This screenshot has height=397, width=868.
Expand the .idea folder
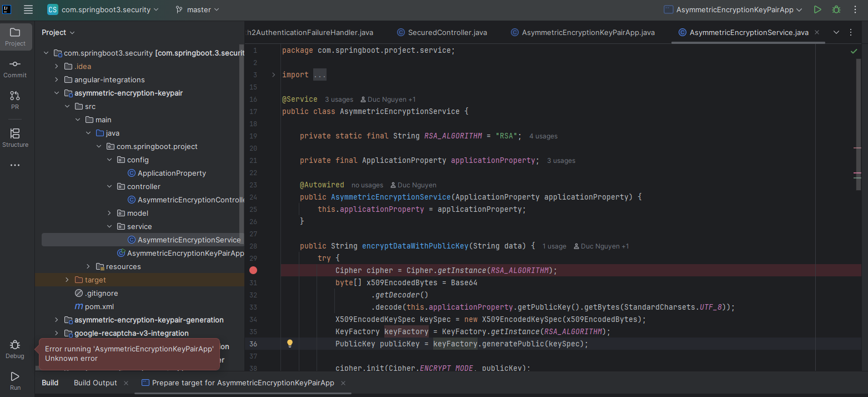(57, 66)
